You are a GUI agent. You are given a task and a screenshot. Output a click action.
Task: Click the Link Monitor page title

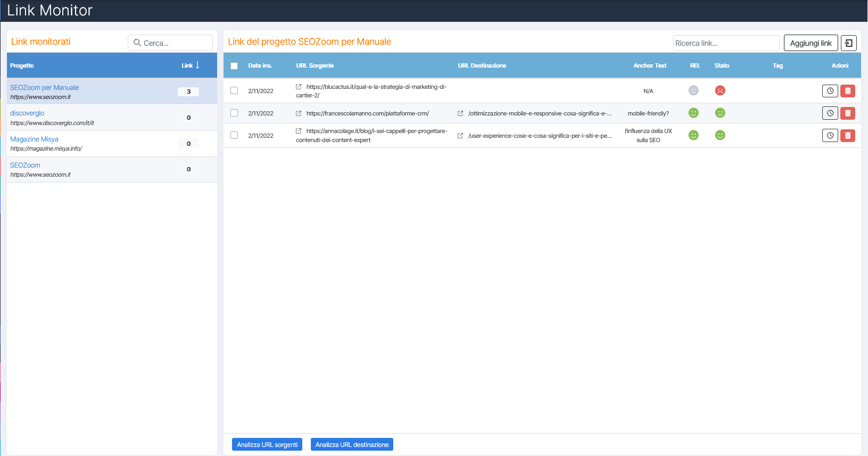tap(49, 10)
